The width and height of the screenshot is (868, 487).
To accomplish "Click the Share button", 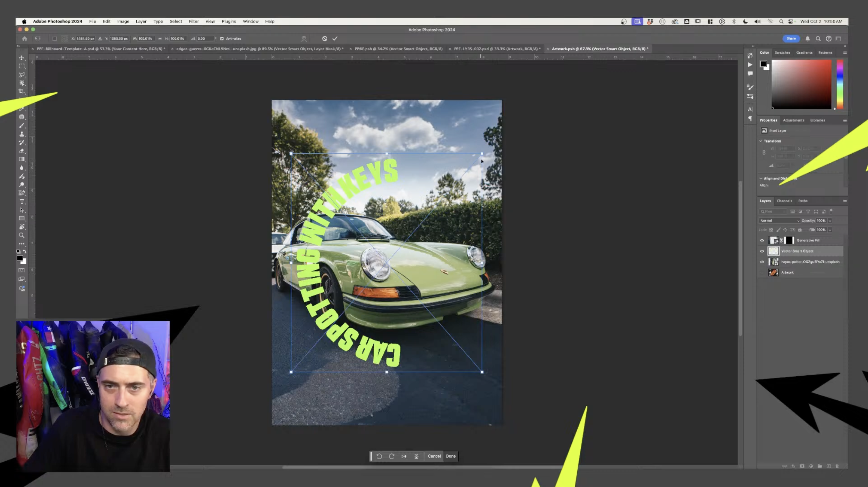I will click(791, 39).
